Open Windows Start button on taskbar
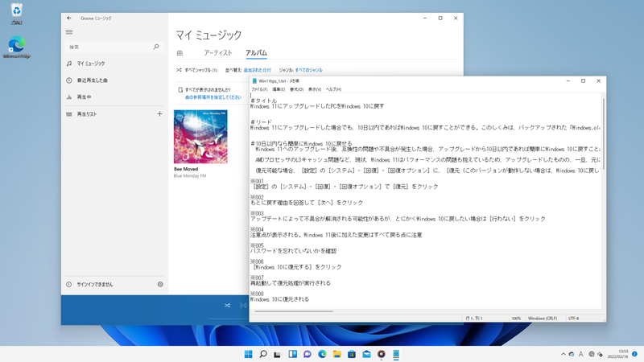Image resolution: width=644 pixels, height=362 pixels. [249, 354]
